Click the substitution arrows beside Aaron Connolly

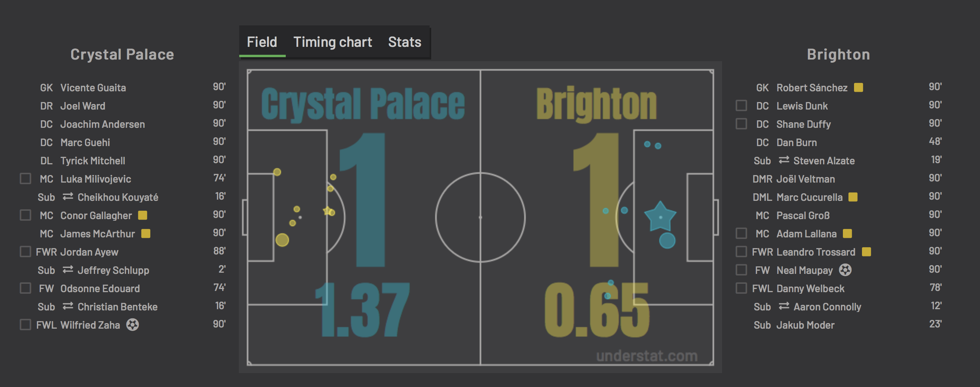click(784, 306)
